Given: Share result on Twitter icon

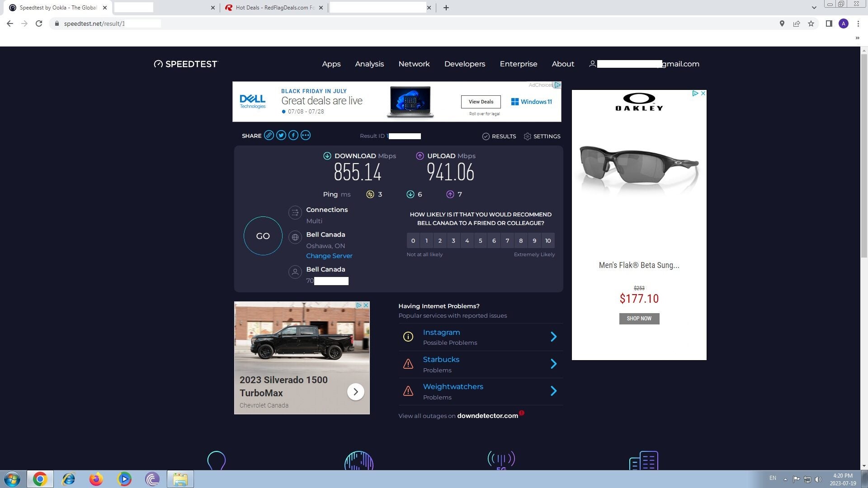Looking at the screenshot, I should coord(281,136).
